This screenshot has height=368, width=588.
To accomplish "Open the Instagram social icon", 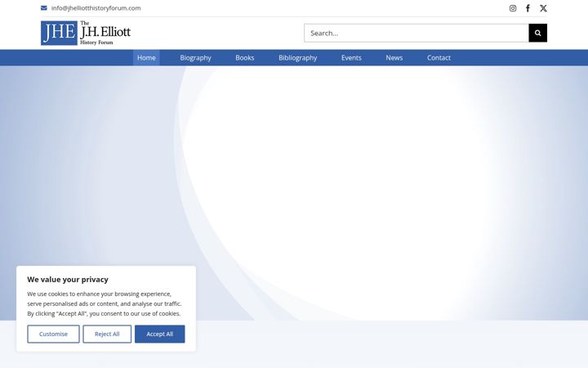I will (513, 8).
